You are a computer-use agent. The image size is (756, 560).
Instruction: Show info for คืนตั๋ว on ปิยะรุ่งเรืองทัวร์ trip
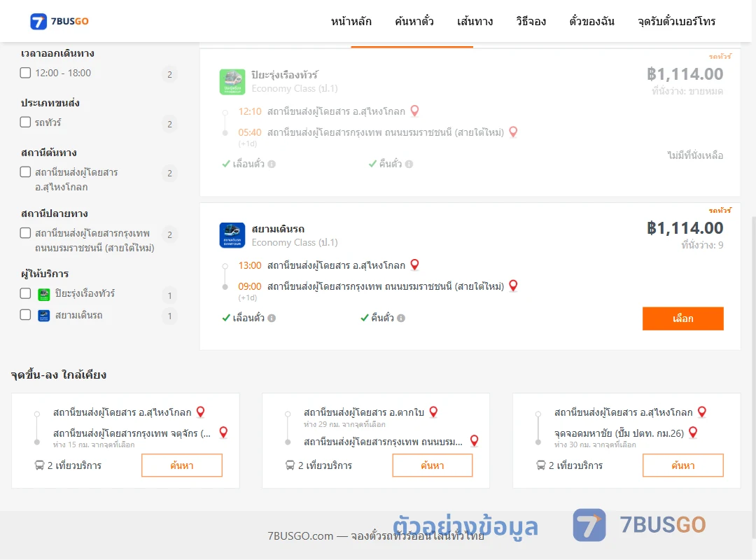409,164
